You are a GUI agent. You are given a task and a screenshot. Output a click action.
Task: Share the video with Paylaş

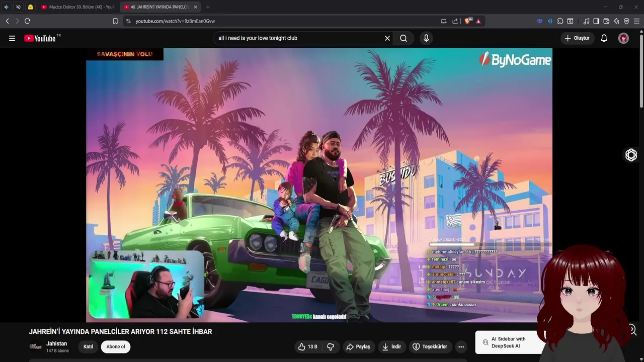click(359, 346)
